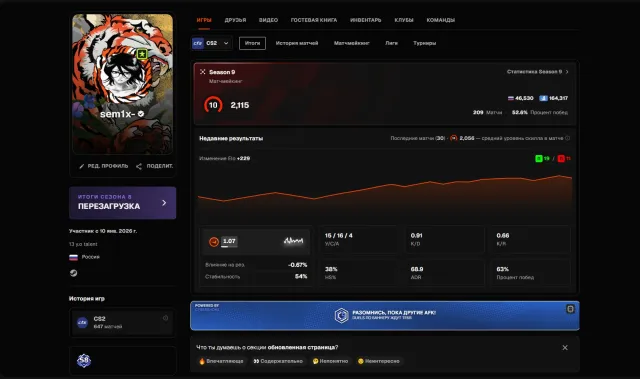Open the CS2 game selector dropdown
Viewport: 640px width, 379px height.
click(211, 43)
